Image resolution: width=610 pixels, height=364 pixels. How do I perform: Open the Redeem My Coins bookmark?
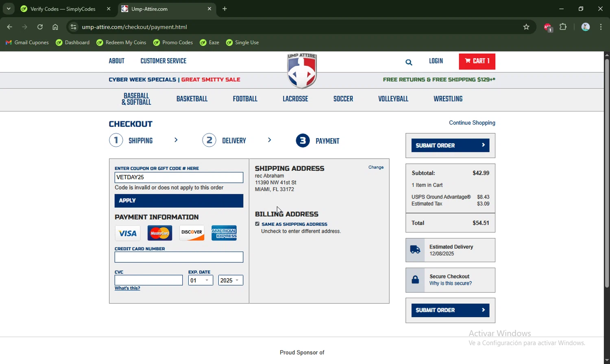tap(121, 43)
